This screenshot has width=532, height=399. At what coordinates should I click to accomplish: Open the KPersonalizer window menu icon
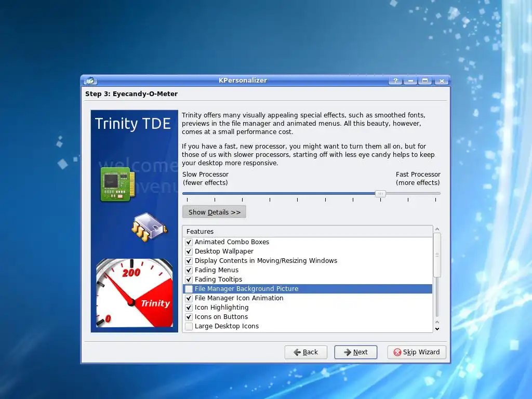click(x=90, y=81)
